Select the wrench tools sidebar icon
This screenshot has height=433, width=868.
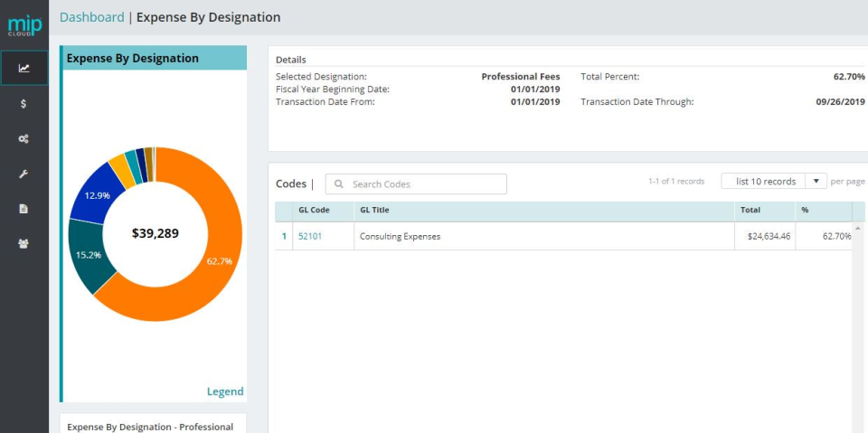tap(24, 174)
